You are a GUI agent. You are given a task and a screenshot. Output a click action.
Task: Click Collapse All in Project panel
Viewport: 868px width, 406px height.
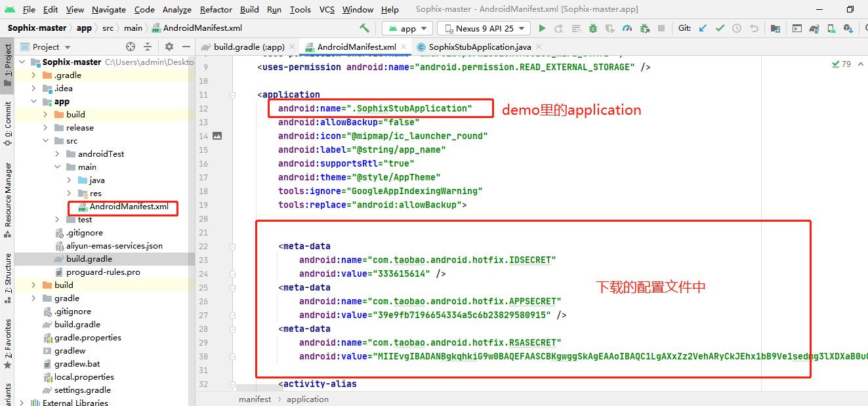coord(148,47)
